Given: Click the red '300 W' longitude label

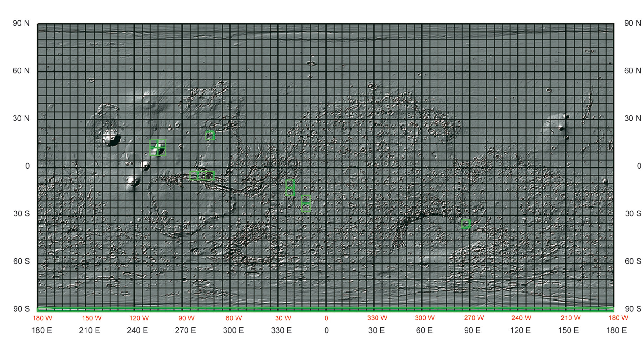Looking at the screenshot, I should click(425, 318).
